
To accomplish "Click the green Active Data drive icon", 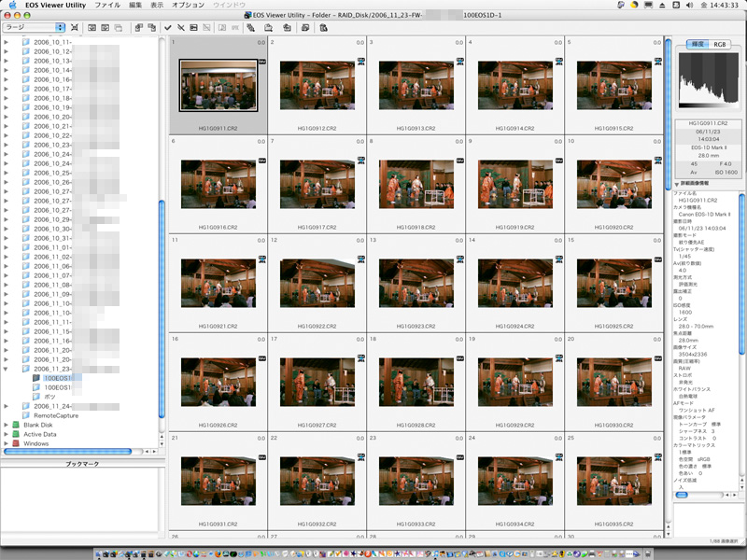I will pos(16,434).
